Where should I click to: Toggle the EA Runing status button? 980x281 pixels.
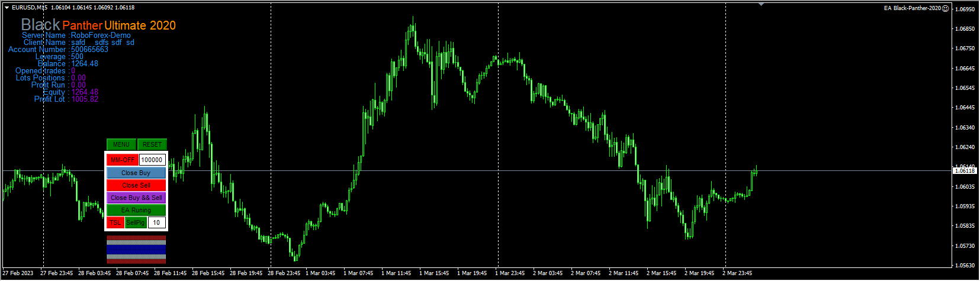tap(136, 210)
